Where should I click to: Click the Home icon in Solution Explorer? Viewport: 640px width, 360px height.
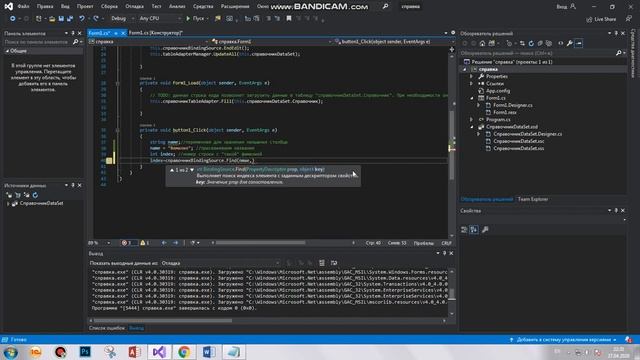pyautogui.click(x=482, y=43)
